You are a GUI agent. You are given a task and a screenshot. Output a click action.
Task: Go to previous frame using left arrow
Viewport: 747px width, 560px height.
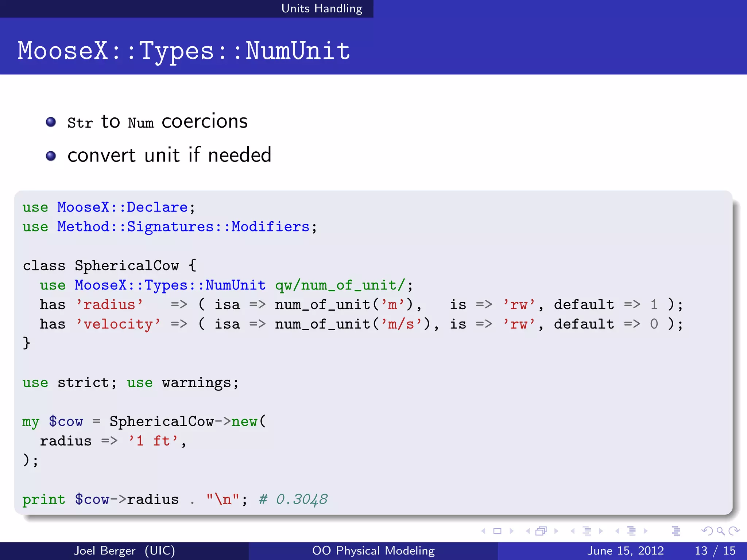pyautogui.click(x=528, y=531)
